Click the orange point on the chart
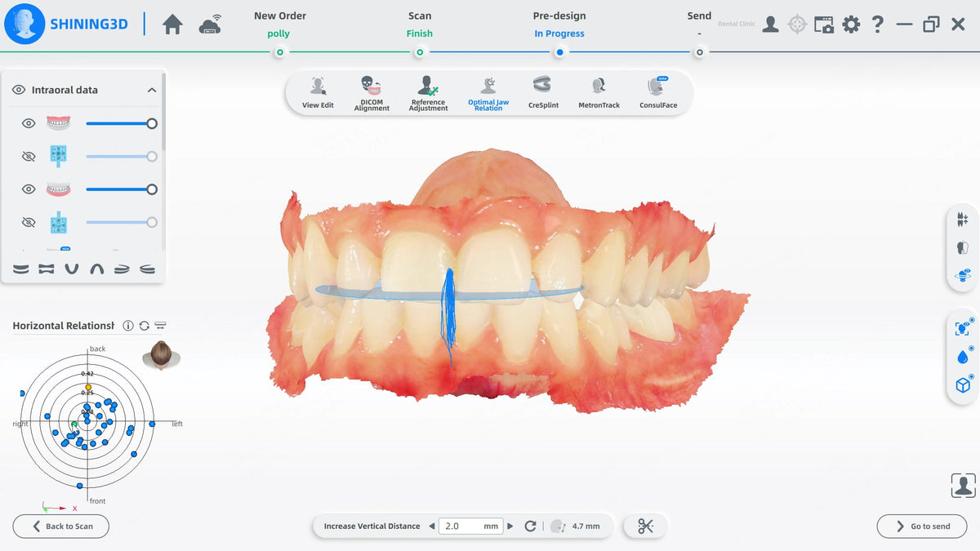980x551 pixels. 88,386
